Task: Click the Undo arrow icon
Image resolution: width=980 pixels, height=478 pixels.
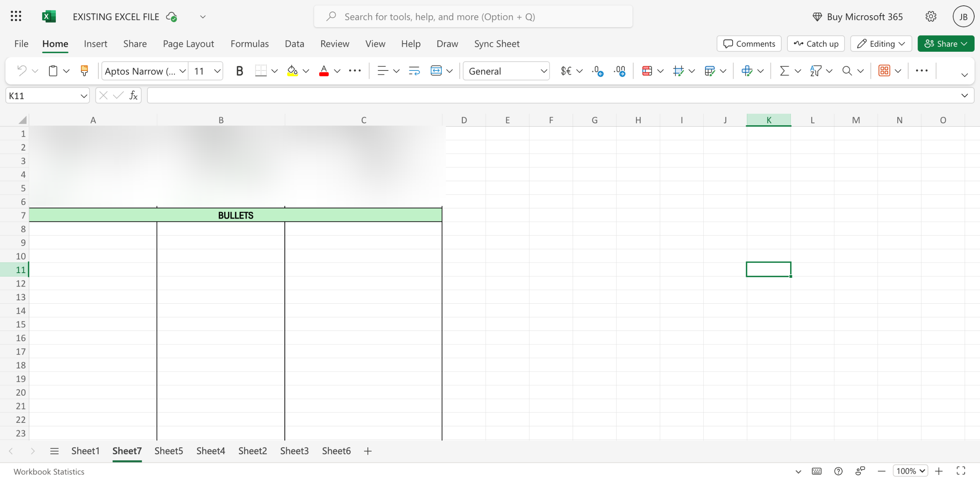Action: click(22, 71)
